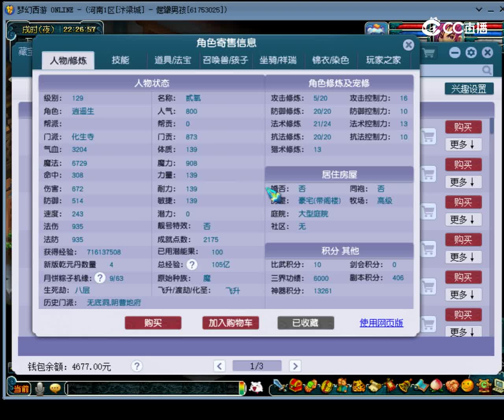Switch to the 人物/修炼 tab
504x420 pixels.
pos(68,60)
